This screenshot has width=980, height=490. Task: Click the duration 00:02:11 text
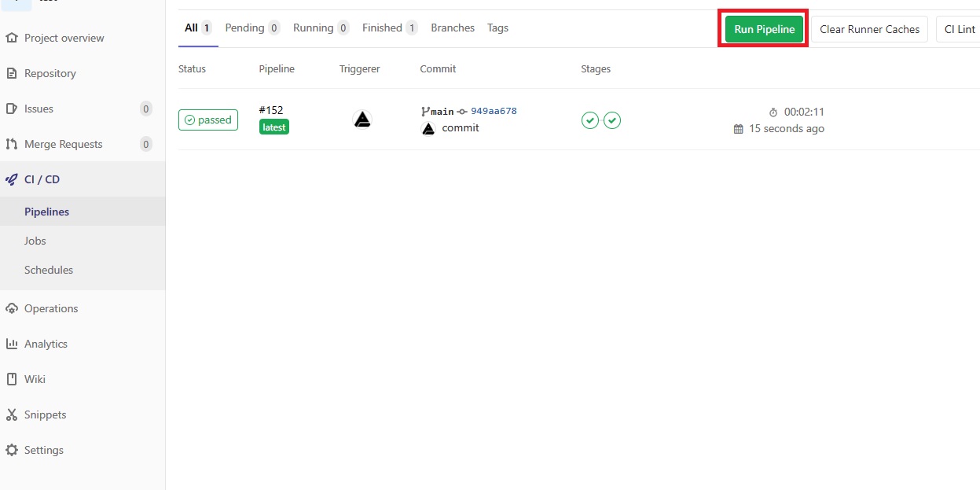click(x=804, y=112)
